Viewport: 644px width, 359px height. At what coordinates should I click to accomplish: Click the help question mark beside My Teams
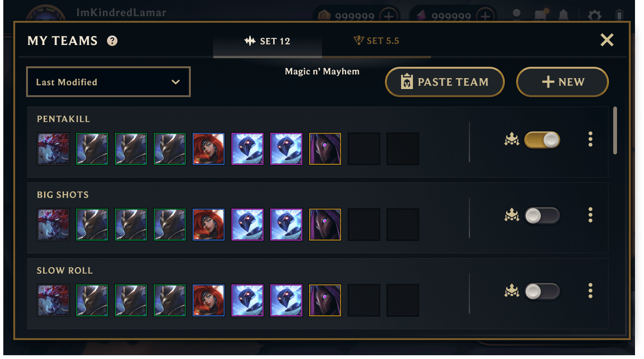pos(112,41)
